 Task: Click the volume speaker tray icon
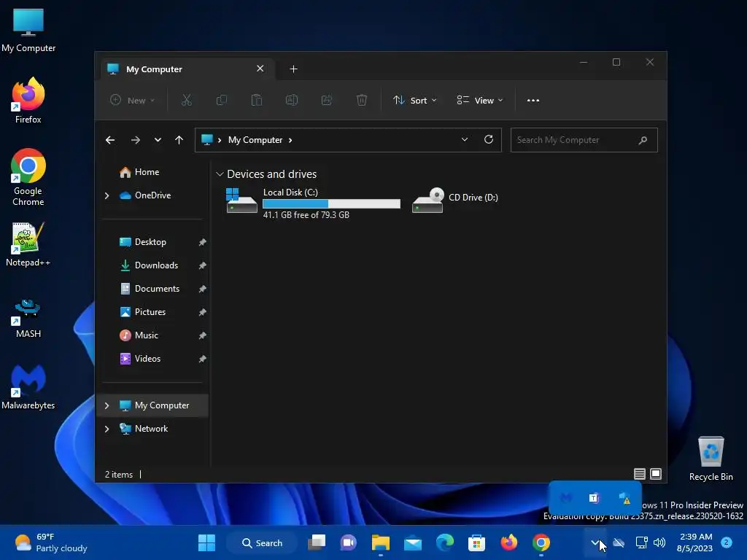click(659, 542)
